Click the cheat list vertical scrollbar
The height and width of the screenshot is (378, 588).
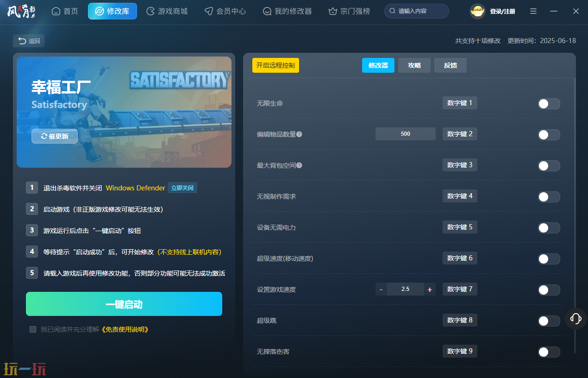pos(575,215)
